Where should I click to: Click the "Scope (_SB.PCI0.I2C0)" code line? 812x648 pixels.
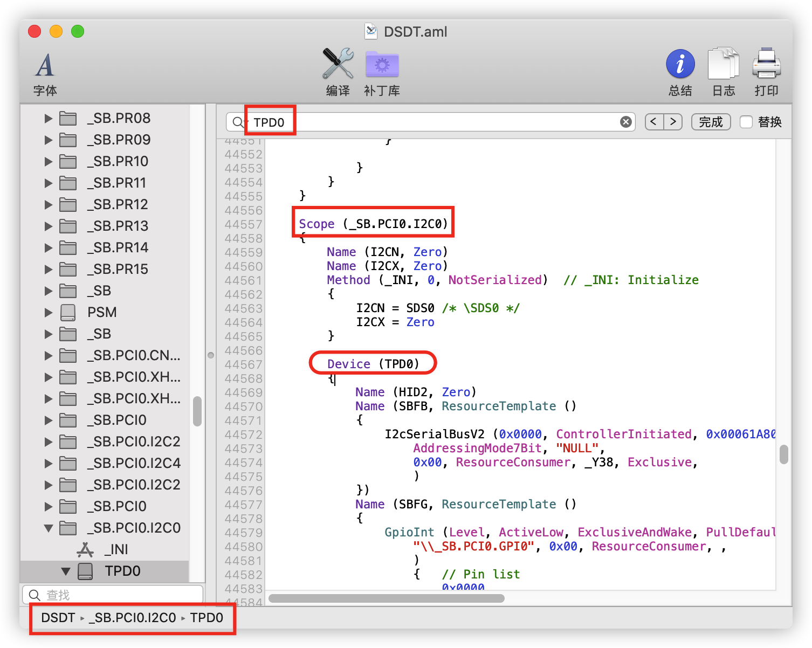click(x=373, y=224)
